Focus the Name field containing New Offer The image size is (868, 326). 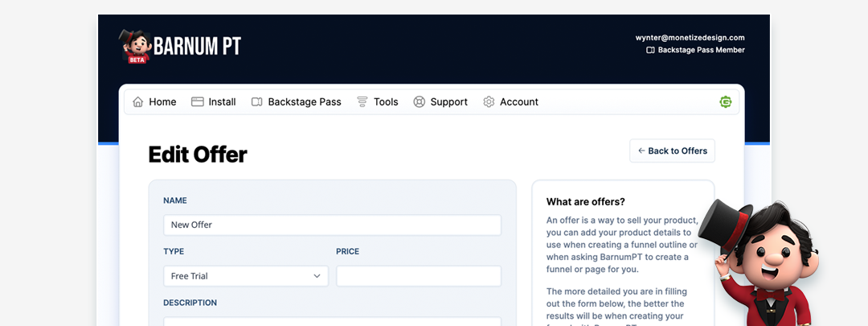(x=332, y=225)
